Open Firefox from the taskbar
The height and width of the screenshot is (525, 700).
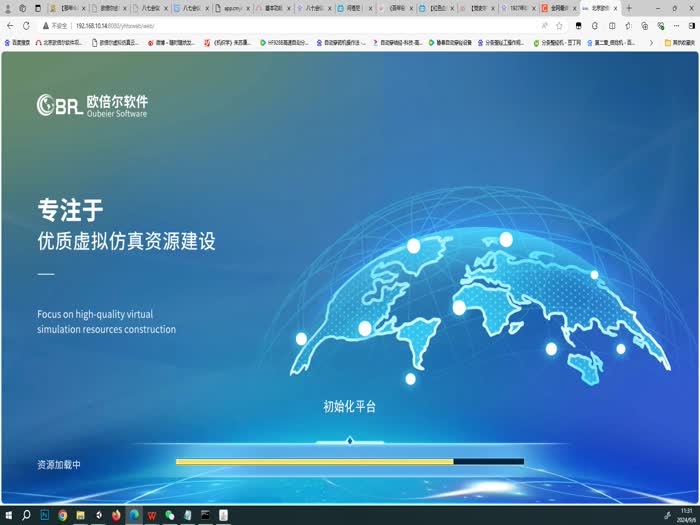tap(116, 515)
